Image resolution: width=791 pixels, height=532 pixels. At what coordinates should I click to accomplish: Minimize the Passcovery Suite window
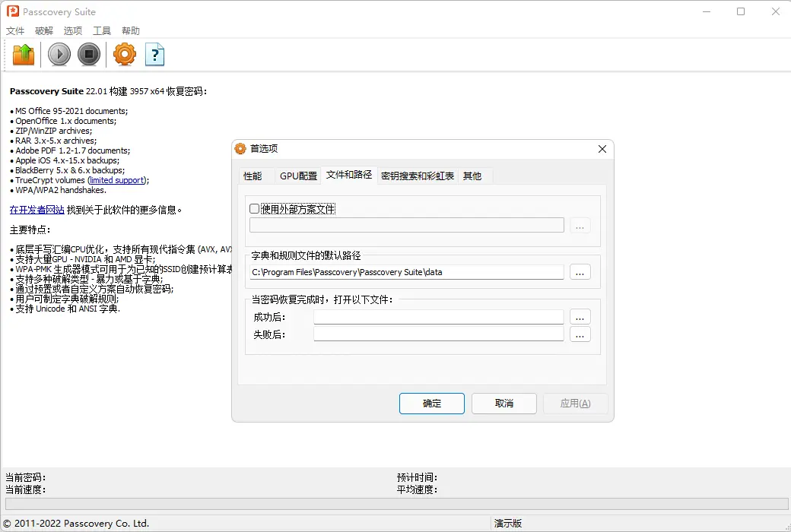click(707, 11)
